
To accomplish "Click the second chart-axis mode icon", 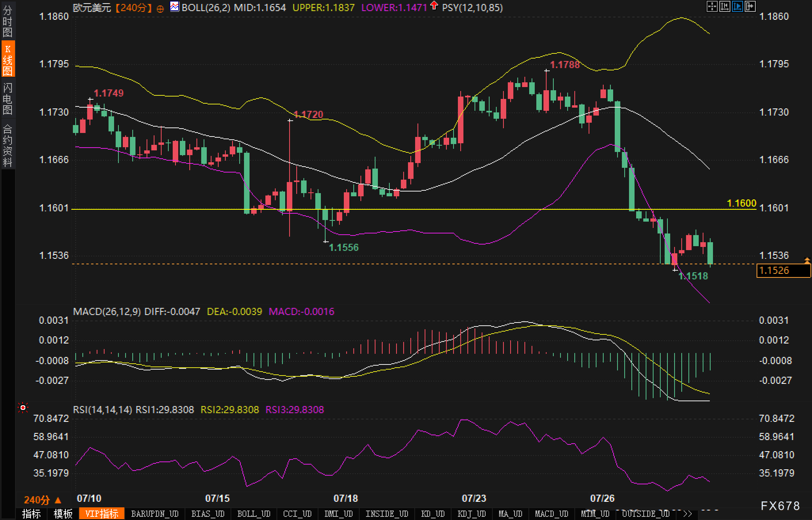I will click(x=724, y=6).
